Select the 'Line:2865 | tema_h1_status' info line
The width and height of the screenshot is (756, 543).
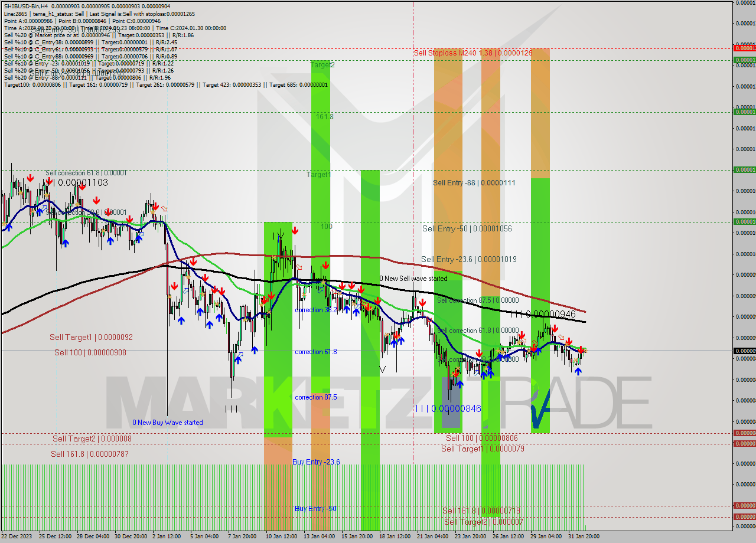[99, 14]
